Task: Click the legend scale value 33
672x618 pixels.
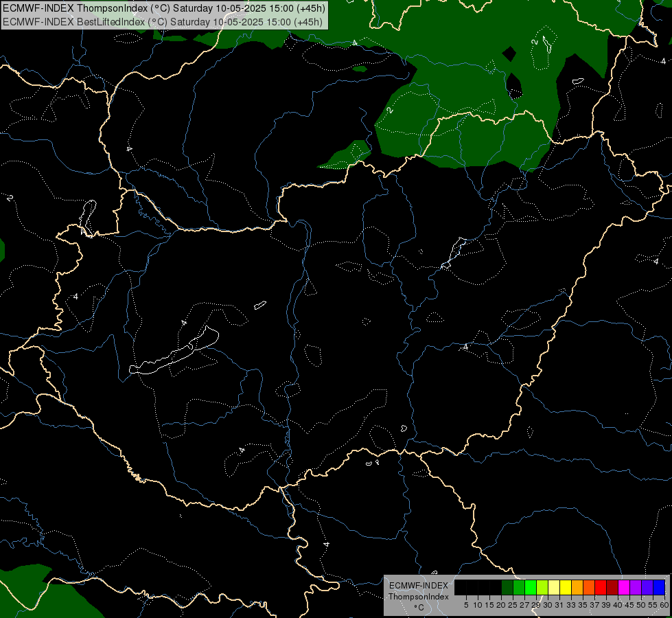Action: [x=571, y=605]
